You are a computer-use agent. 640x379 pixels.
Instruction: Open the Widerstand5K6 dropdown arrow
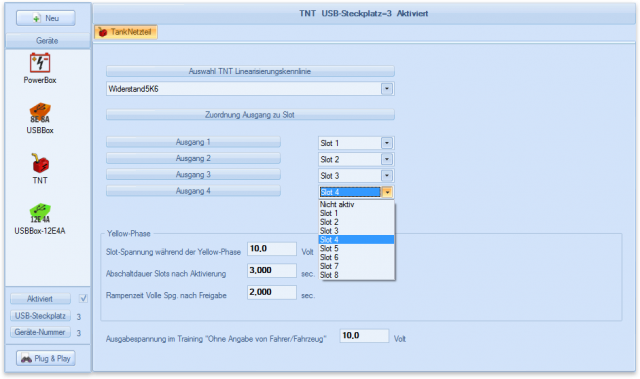click(387, 89)
